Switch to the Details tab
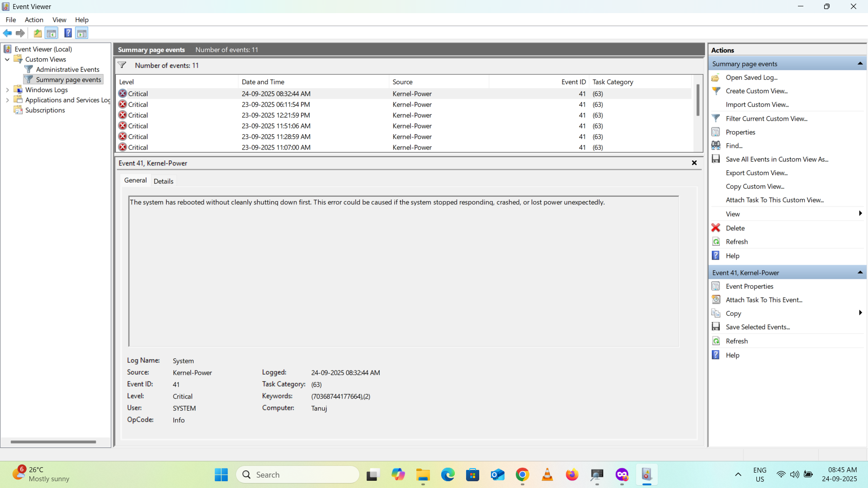 point(163,181)
